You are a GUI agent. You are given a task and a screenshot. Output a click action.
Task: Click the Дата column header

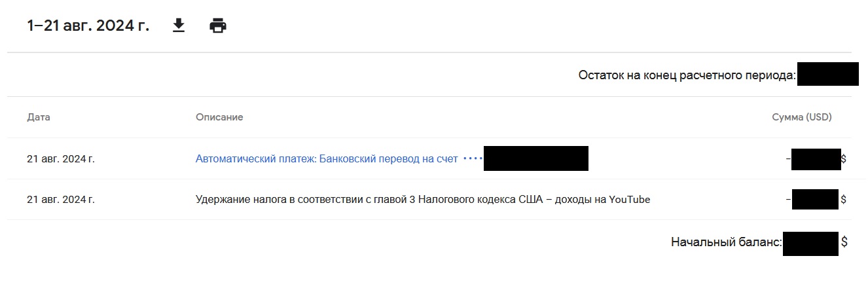coord(39,117)
